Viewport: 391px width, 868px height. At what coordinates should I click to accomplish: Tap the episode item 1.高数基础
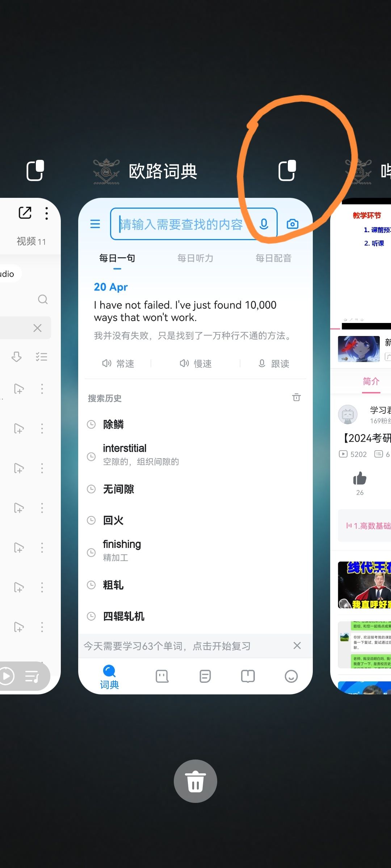(365, 526)
